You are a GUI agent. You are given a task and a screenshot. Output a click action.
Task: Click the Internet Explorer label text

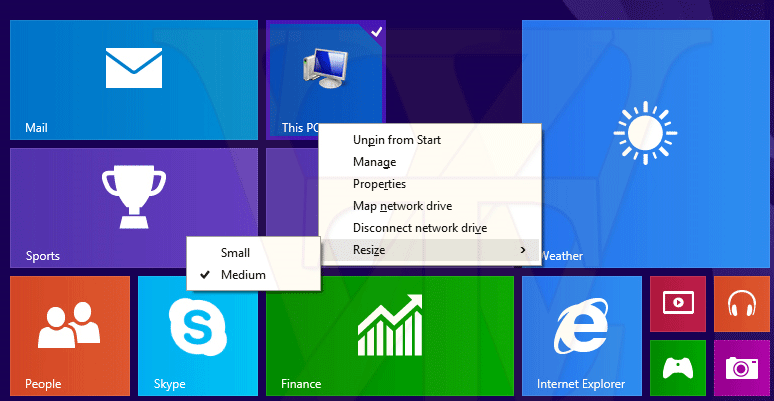pos(580,384)
